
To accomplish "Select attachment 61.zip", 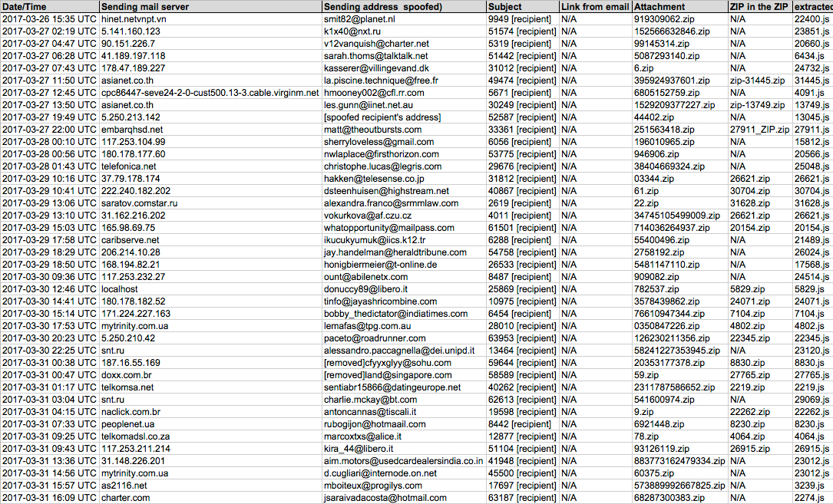I will coord(679,191).
